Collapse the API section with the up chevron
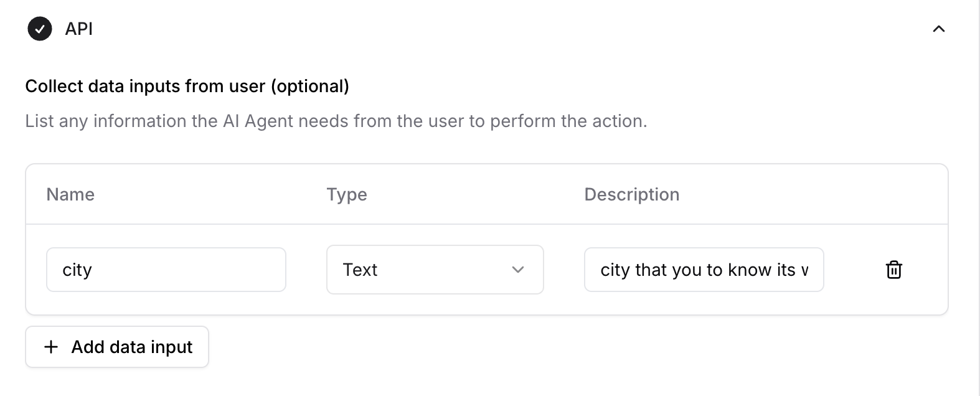980x396 pixels. (x=940, y=29)
